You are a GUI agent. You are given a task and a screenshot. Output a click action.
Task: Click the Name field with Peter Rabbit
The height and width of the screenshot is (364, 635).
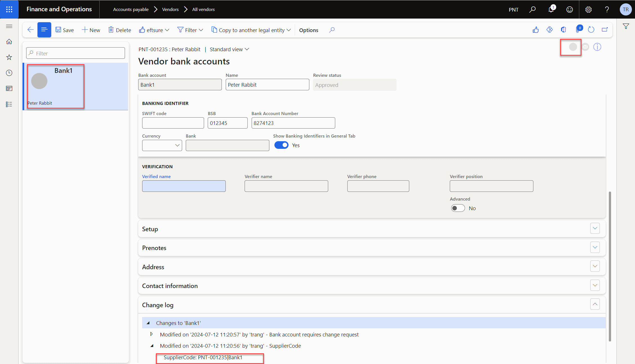click(x=267, y=85)
